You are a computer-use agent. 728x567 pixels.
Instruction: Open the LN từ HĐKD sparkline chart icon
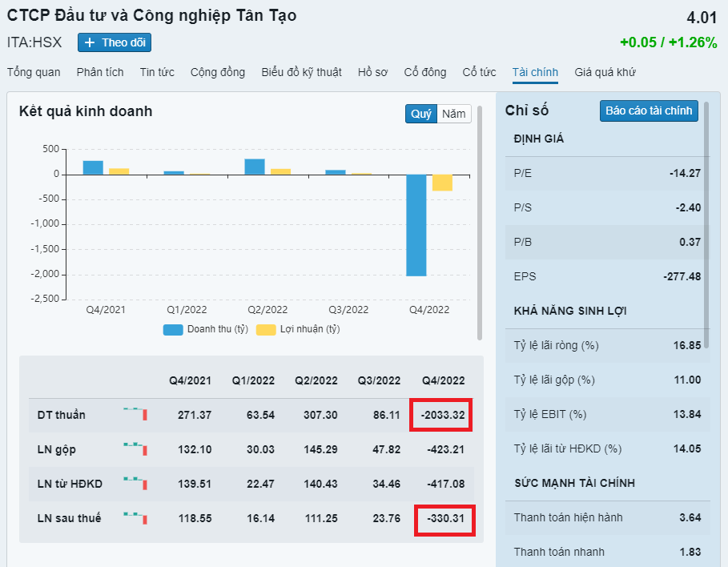click(135, 482)
